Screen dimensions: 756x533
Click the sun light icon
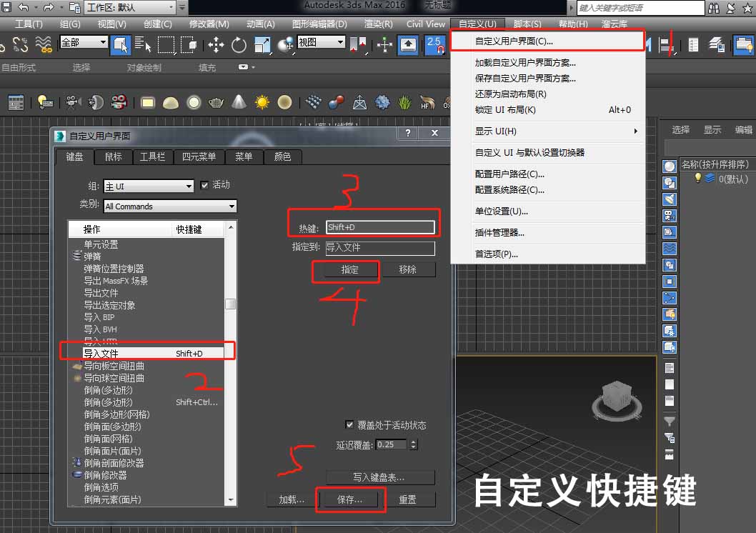coord(262,102)
